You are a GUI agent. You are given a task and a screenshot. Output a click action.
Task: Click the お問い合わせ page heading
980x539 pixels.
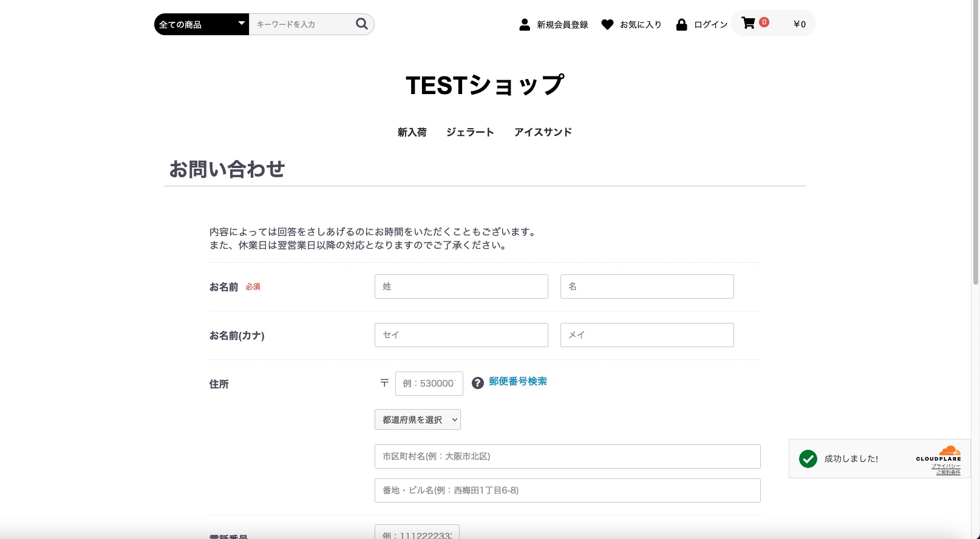pyautogui.click(x=227, y=169)
